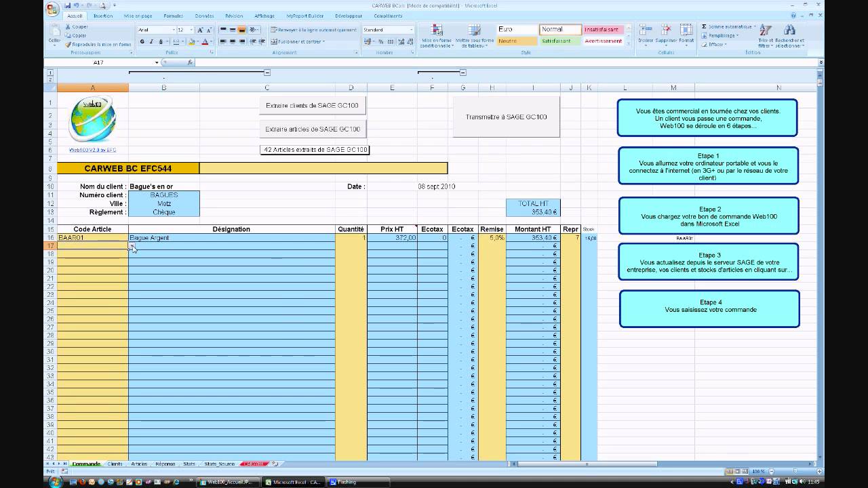The image size is (868, 488).
Task: Toggle bottom vertical alignment (highlighted)
Action: pos(242,30)
